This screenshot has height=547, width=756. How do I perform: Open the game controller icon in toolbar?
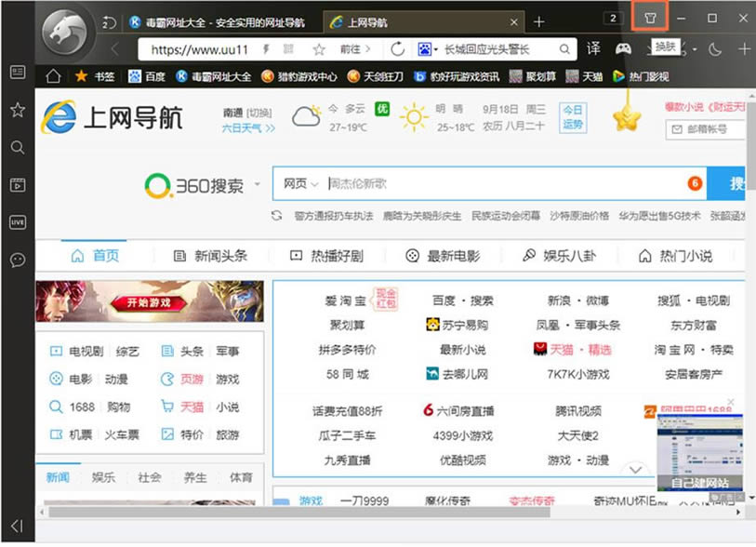(622, 48)
